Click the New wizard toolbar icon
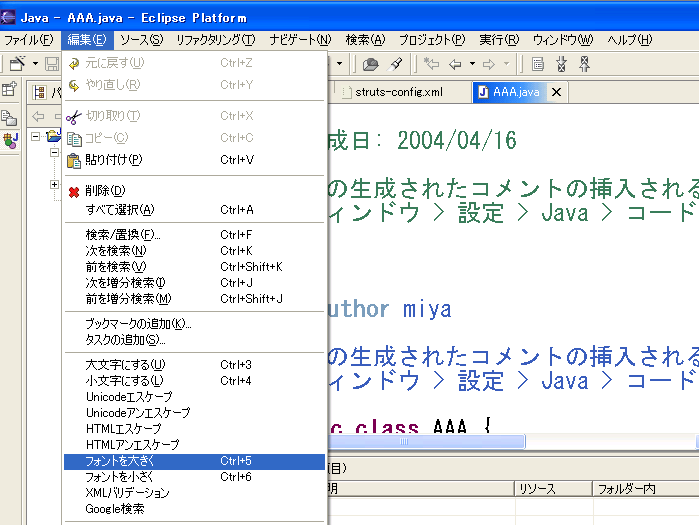This screenshot has width=699, height=525. pos(17,64)
